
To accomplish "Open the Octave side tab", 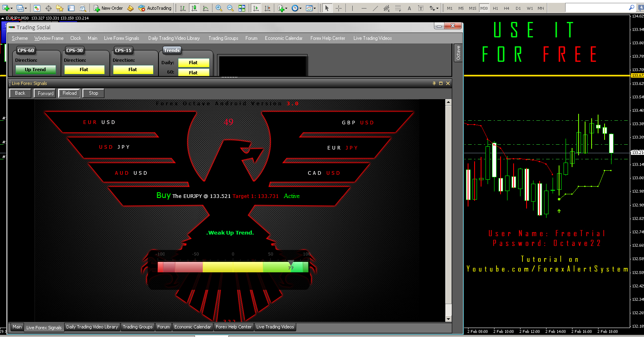I will [458, 53].
